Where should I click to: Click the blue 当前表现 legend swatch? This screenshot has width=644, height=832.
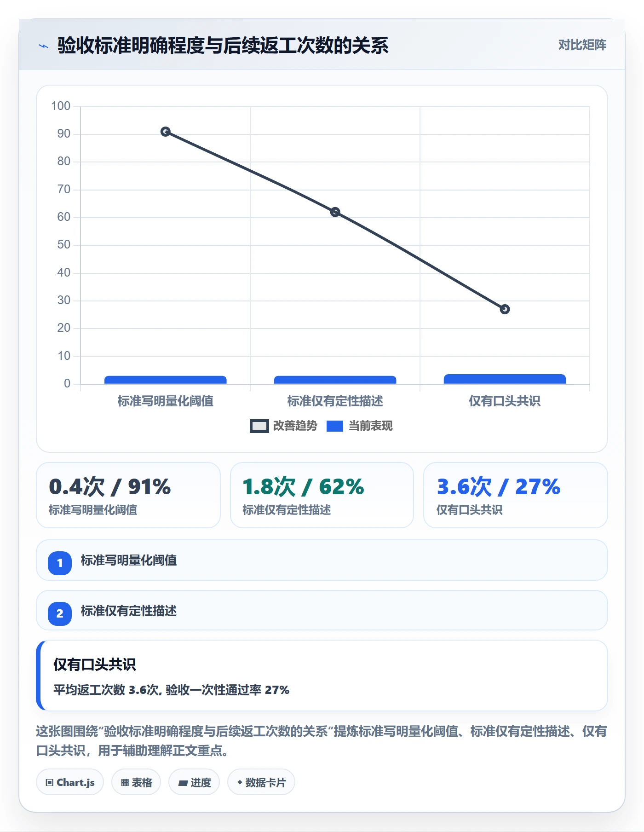coord(335,426)
